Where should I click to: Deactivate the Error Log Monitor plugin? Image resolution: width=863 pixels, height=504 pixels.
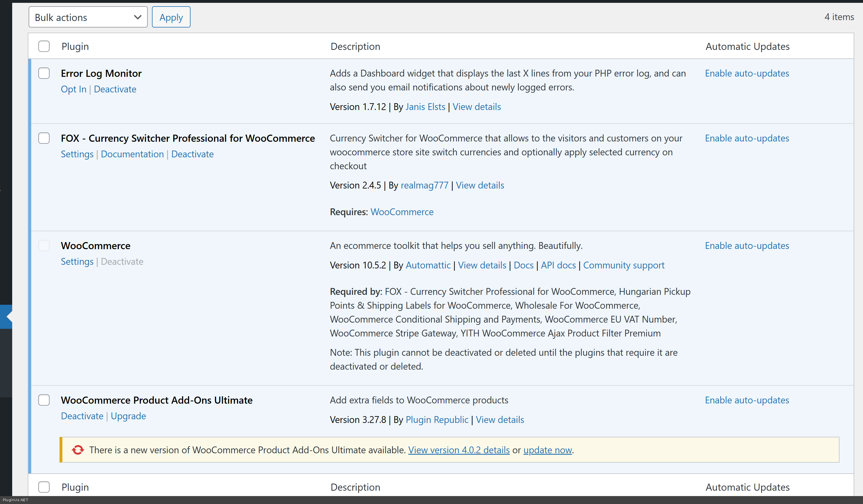click(115, 89)
